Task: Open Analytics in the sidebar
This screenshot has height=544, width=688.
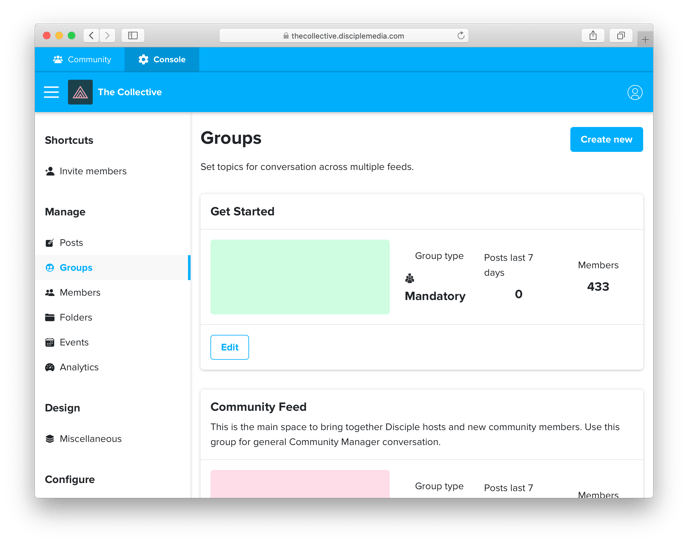Action: [112, 367]
